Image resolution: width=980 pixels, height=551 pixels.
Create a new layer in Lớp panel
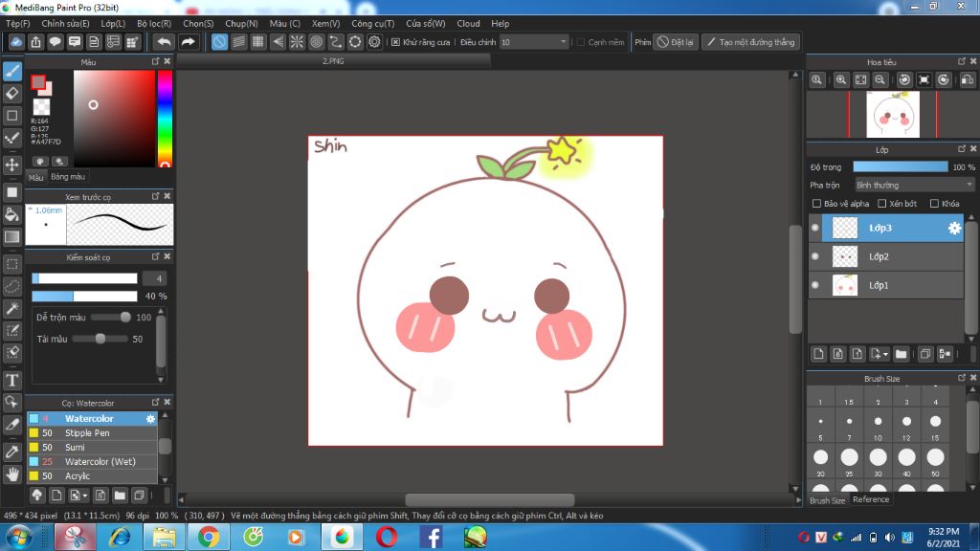818,354
